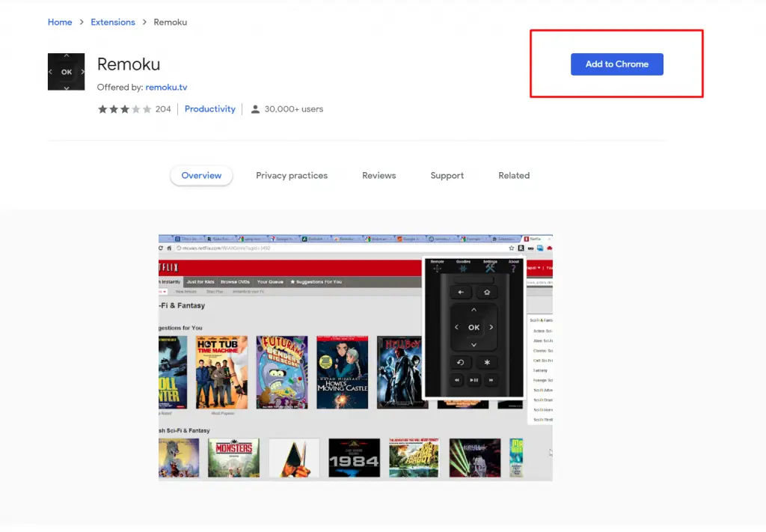Click the Remoku breadcrumb text

point(170,22)
